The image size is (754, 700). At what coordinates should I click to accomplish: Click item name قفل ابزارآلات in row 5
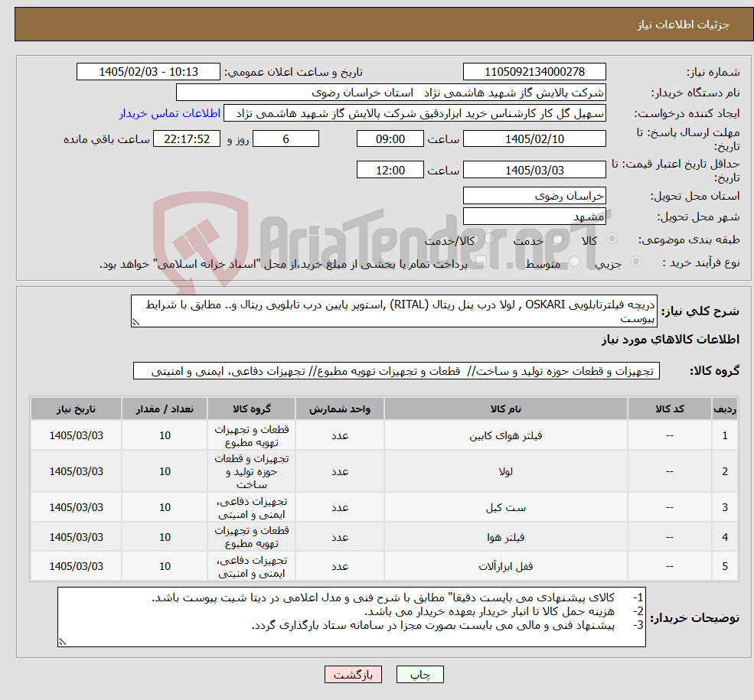point(505,566)
